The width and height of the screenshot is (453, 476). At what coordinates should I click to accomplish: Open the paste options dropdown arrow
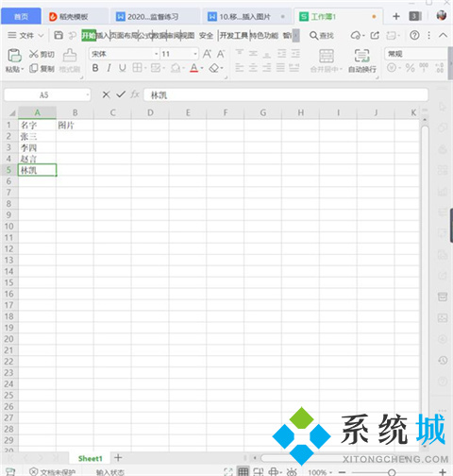23,69
